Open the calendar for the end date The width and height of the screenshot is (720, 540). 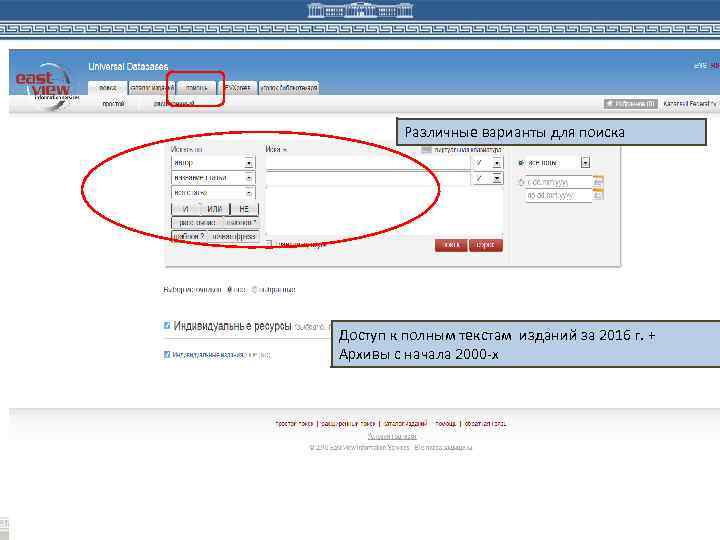[x=598, y=195]
